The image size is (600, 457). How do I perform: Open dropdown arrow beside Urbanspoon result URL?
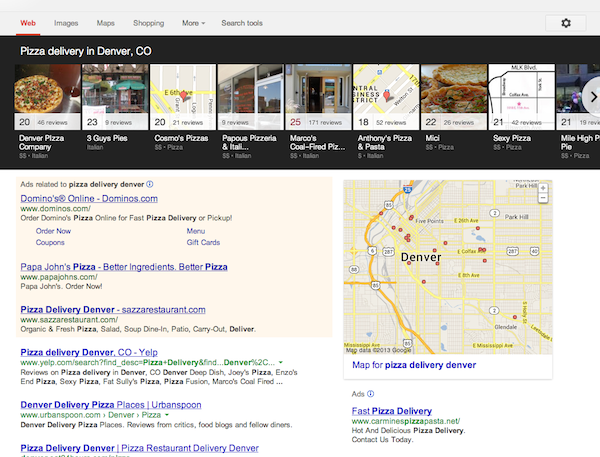[x=167, y=415]
